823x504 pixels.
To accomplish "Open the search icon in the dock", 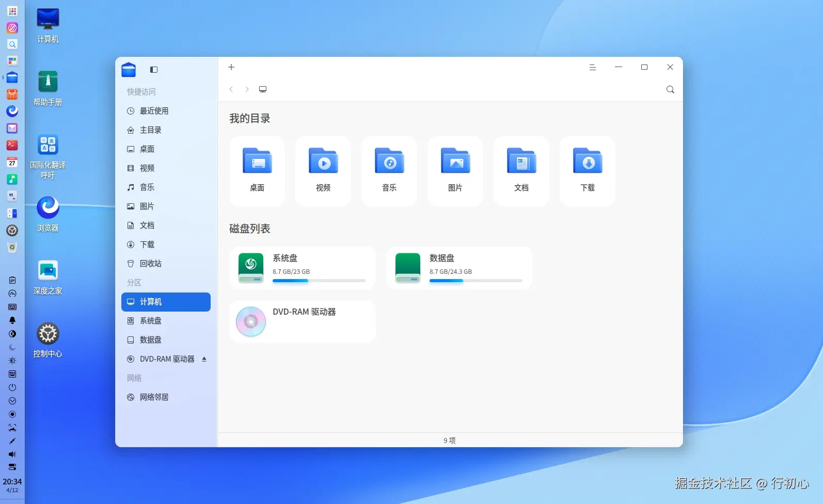I will [12, 44].
